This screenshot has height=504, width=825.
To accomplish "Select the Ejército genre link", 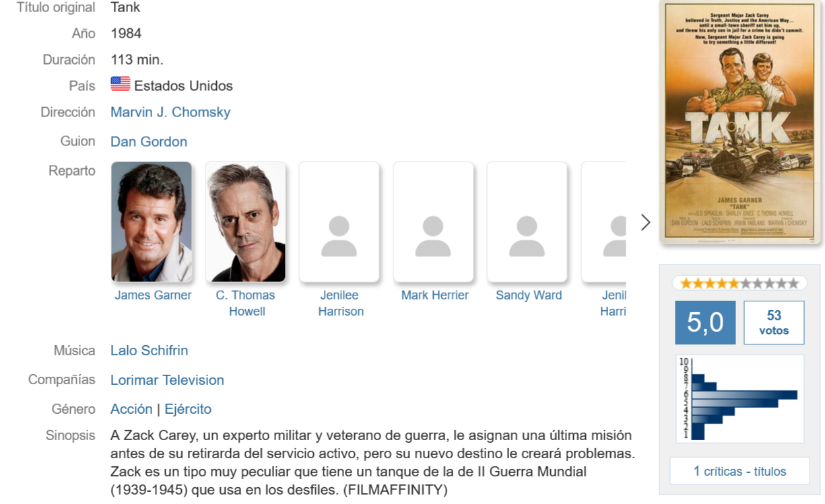I will [188, 409].
